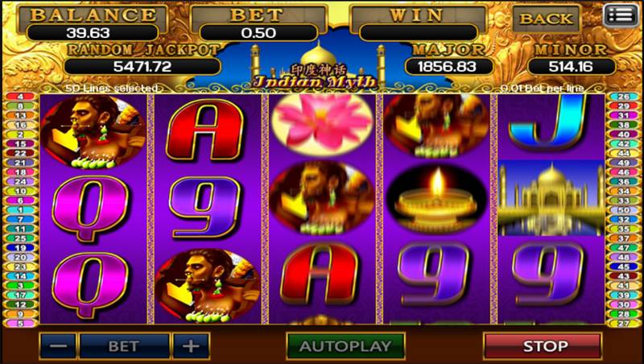Click the Balance value field

[93, 33]
